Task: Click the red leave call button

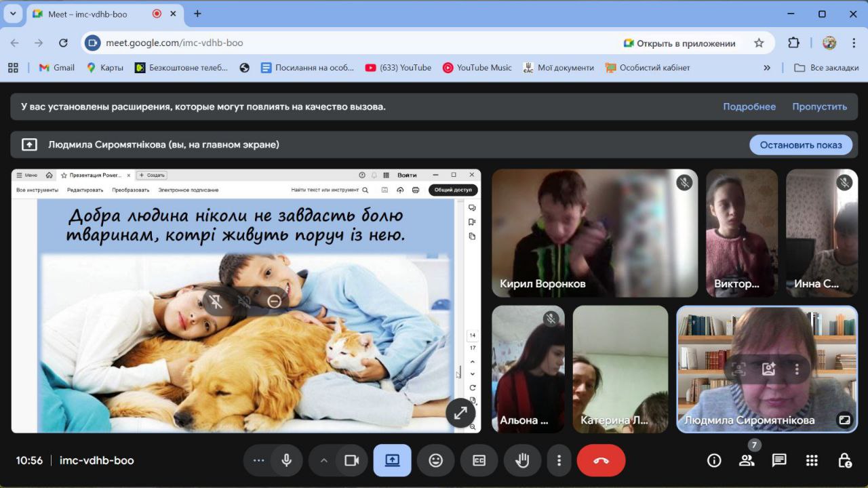Action: tap(601, 460)
